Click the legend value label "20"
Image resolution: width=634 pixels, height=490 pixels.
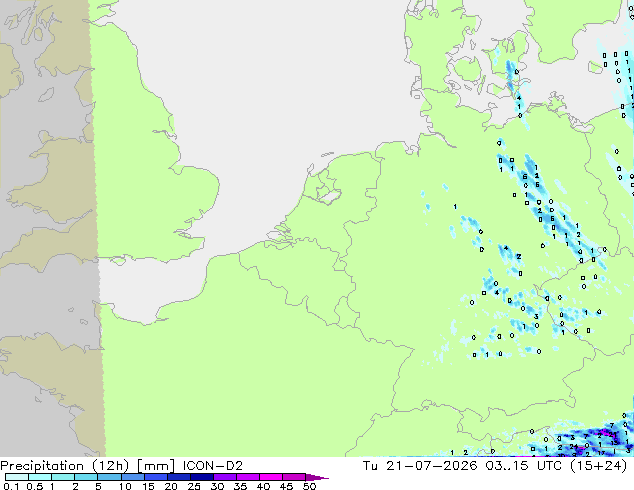coord(171,486)
